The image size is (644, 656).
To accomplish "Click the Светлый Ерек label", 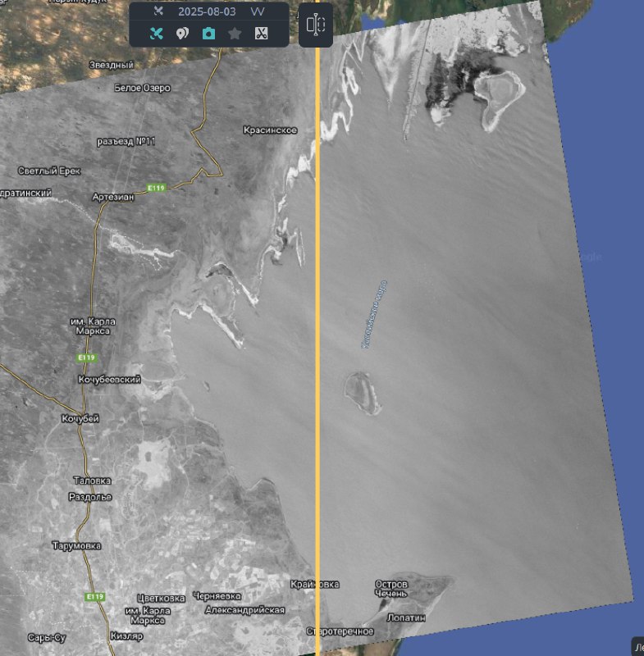I will (x=49, y=171).
